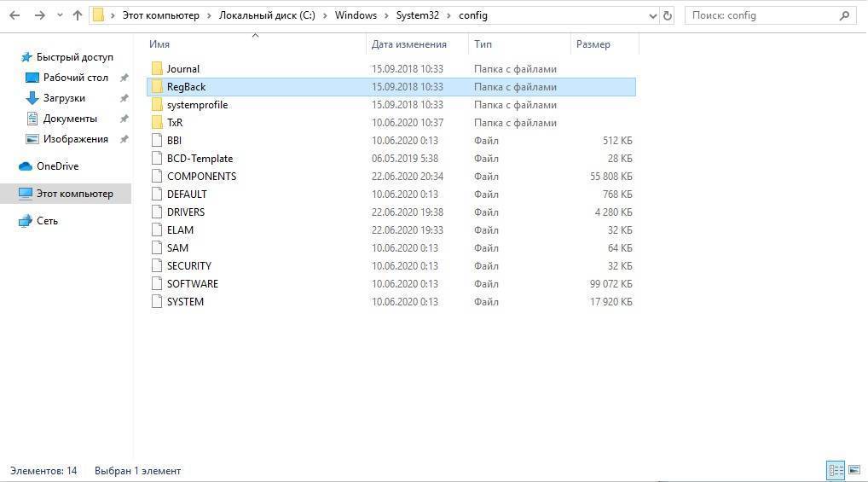Select Сеть in the navigation pane
868x482 pixels.
(x=47, y=221)
